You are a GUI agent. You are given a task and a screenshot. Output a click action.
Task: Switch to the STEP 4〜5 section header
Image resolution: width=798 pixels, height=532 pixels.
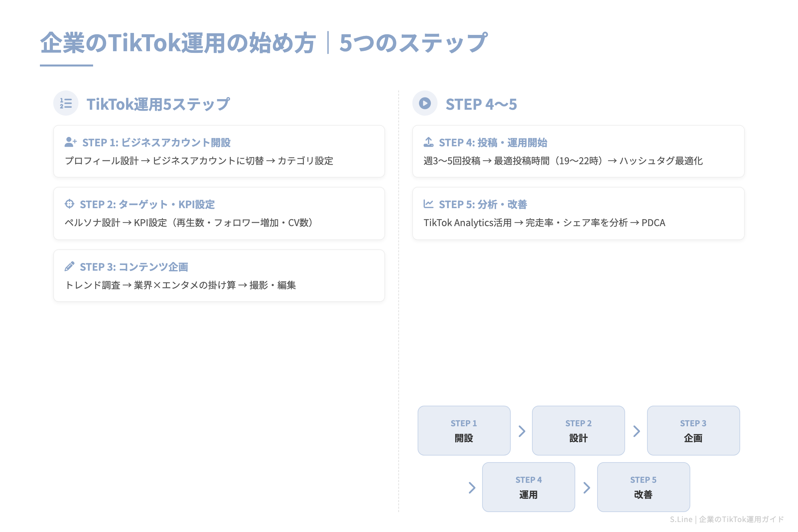[x=482, y=104]
